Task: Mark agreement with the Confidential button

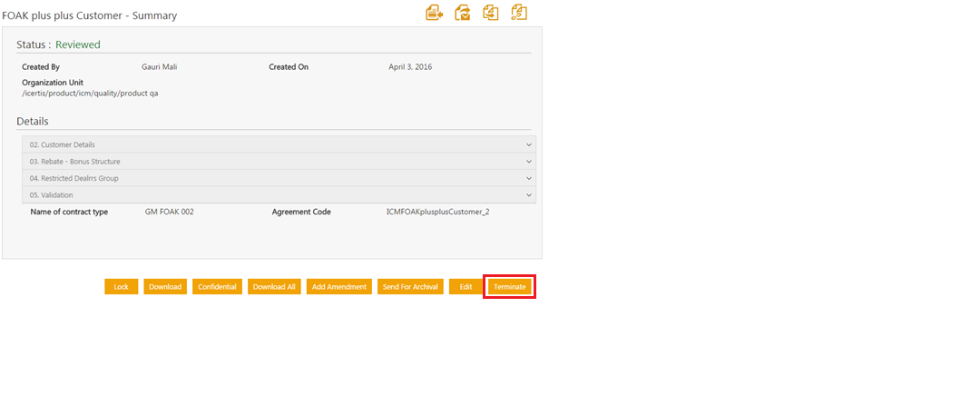Action: pyautogui.click(x=217, y=287)
